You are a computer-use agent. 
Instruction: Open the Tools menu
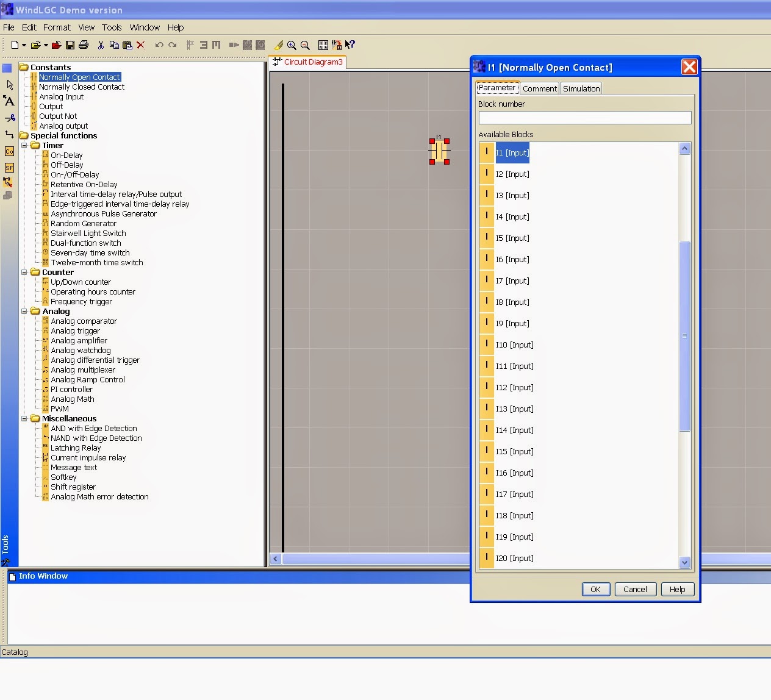(x=112, y=27)
